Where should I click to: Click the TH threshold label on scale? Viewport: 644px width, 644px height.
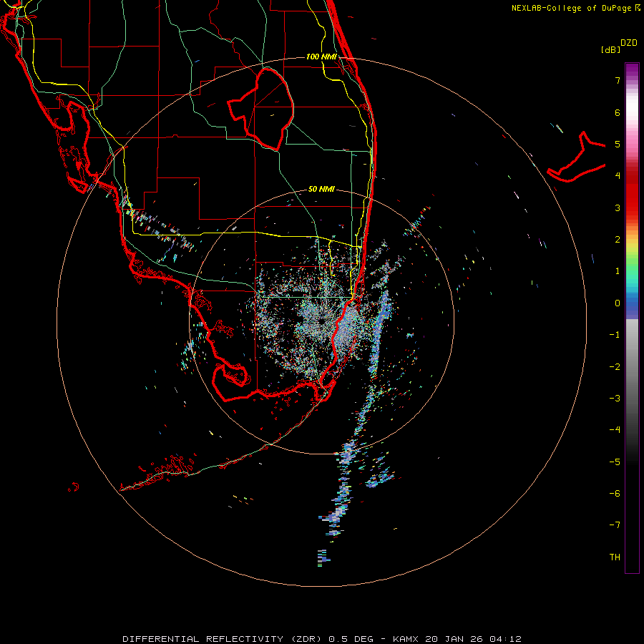click(x=615, y=557)
